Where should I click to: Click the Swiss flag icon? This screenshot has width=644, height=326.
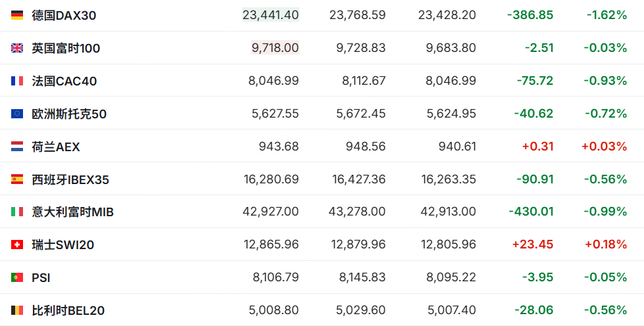17,245
